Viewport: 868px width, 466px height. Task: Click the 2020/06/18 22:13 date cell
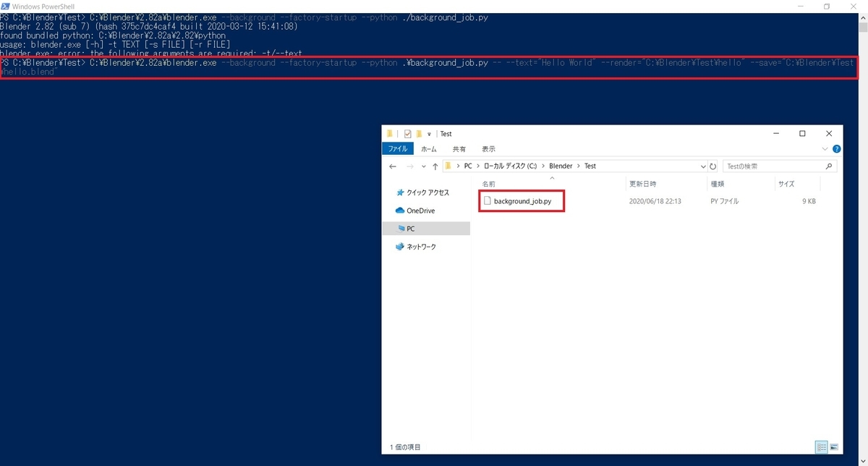point(655,201)
